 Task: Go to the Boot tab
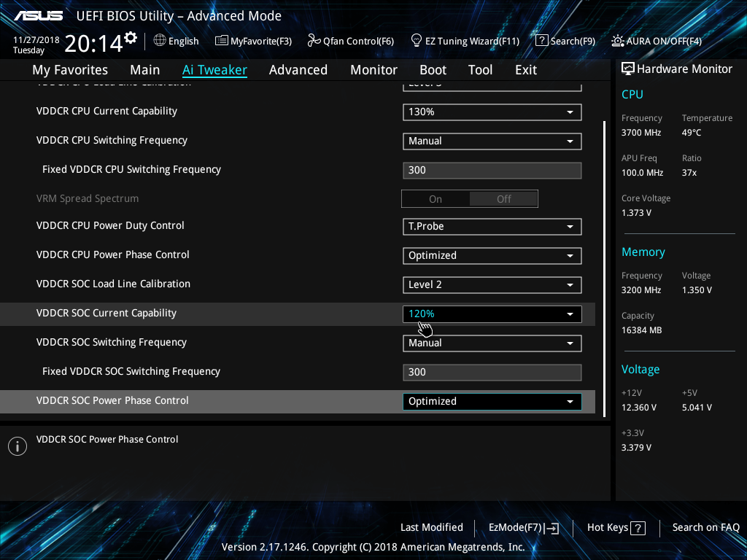(433, 70)
